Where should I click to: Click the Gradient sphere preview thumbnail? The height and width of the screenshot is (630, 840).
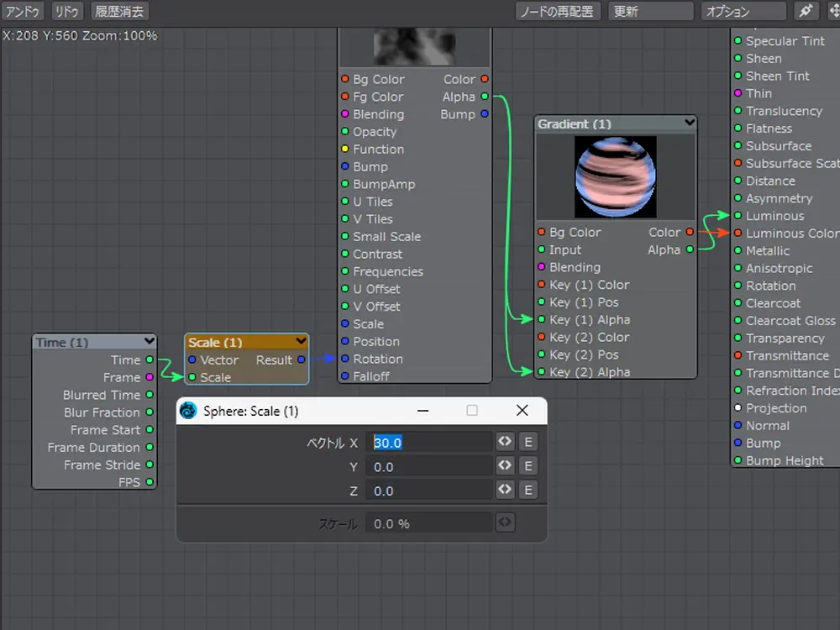point(615,177)
